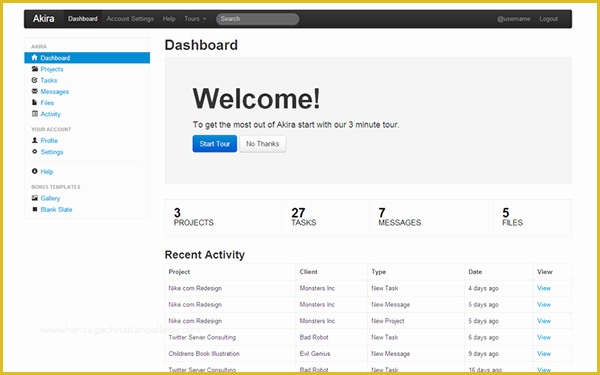
Task: Open Settings link under Your Account
Action: (52, 152)
